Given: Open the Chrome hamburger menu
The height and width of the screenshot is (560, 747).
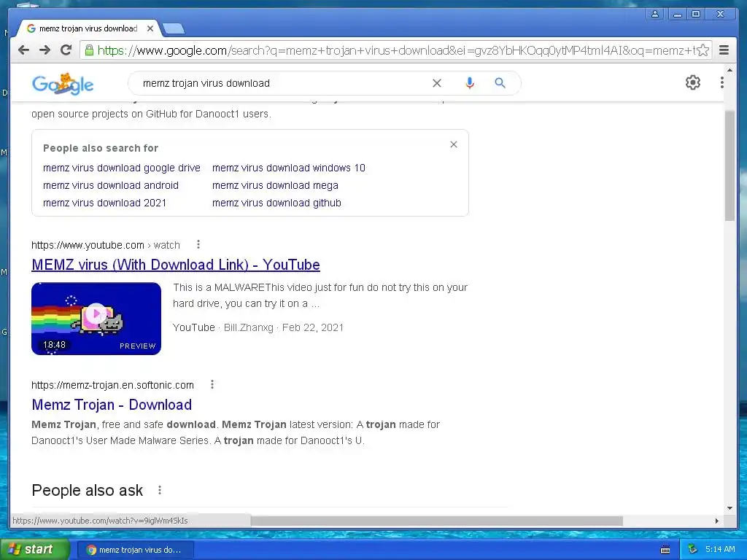Looking at the screenshot, I should pos(724,50).
